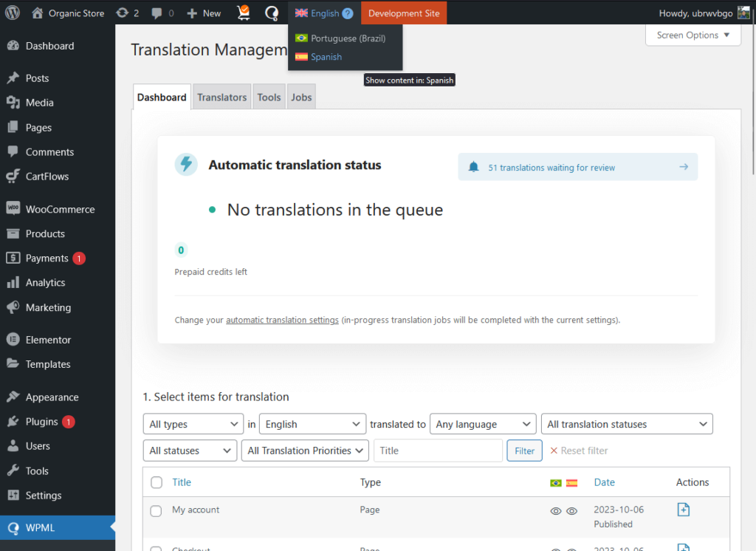Select Portuguese (Brazil) from language menu
Screen dimensions: 756x551
345,38
